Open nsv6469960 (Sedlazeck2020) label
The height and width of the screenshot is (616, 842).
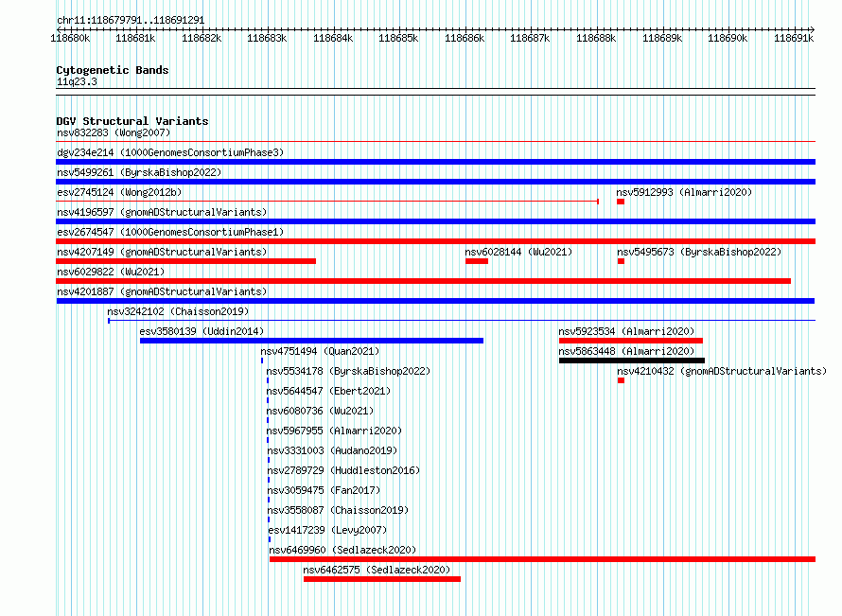tap(342, 550)
